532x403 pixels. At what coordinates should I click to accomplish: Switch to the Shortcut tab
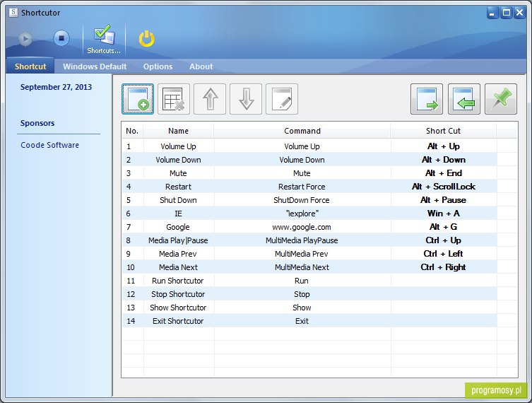coord(30,66)
